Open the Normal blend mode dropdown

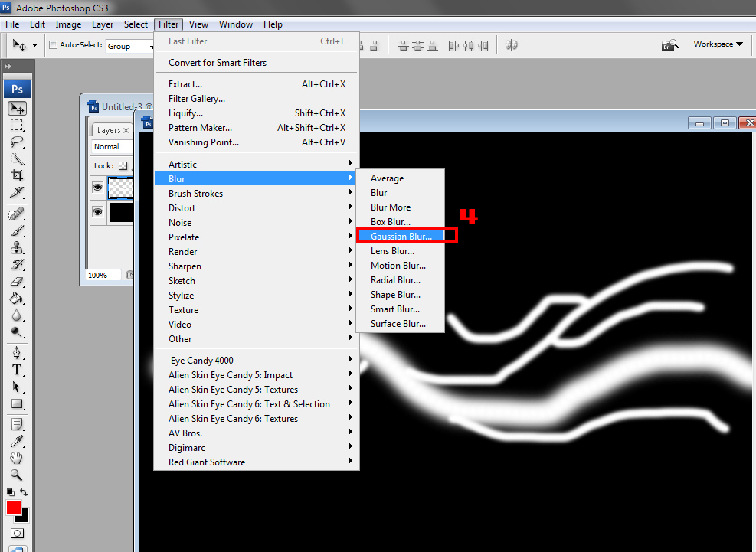[112, 146]
